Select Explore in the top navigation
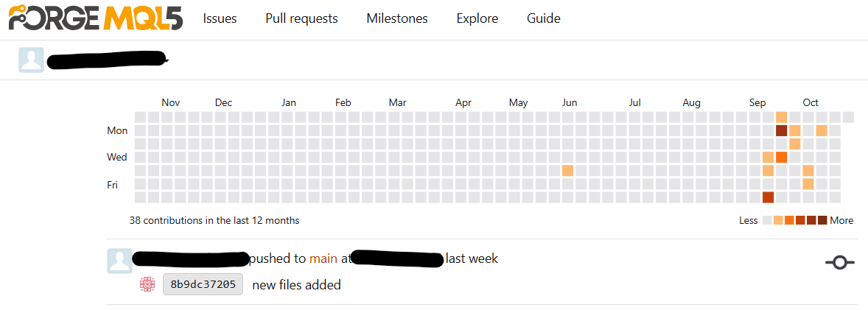This screenshot has width=868, height=310. coord(477,18)
